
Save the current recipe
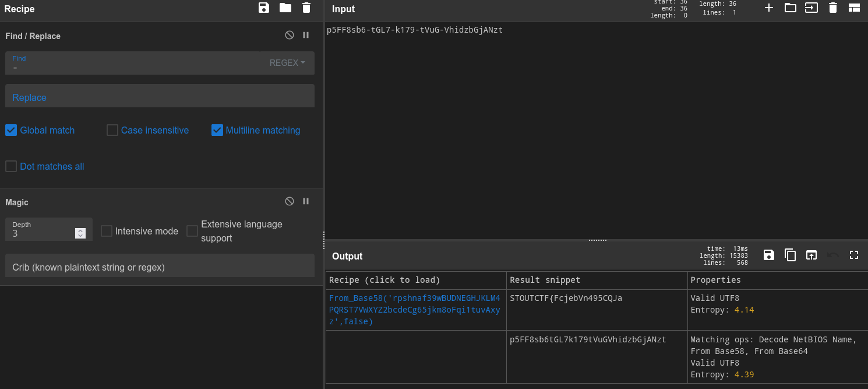[264, 8]
